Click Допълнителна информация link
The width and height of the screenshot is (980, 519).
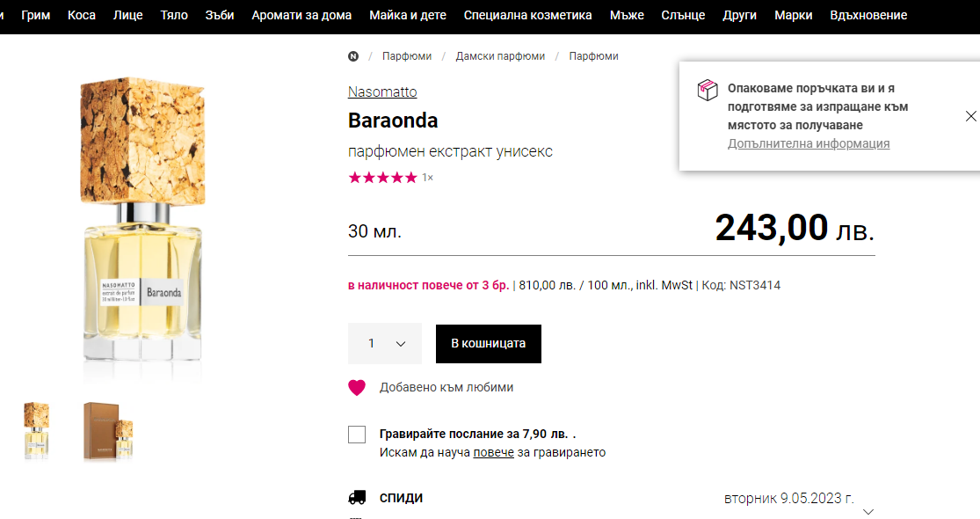(809, 143)
